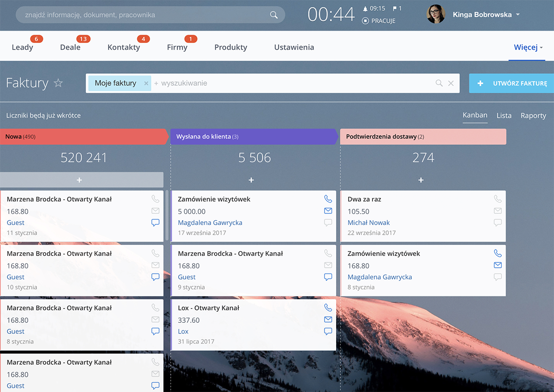Viewport: 554px width, 392px height.
Task: Click the magnifier icon in the top search bar
Action: point(274,15)
